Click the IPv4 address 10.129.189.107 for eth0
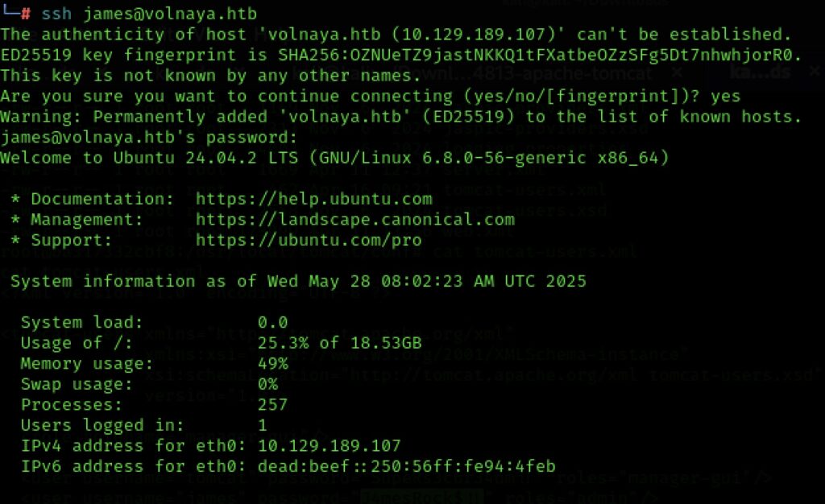The image size is (825, 504). [329, 446]
